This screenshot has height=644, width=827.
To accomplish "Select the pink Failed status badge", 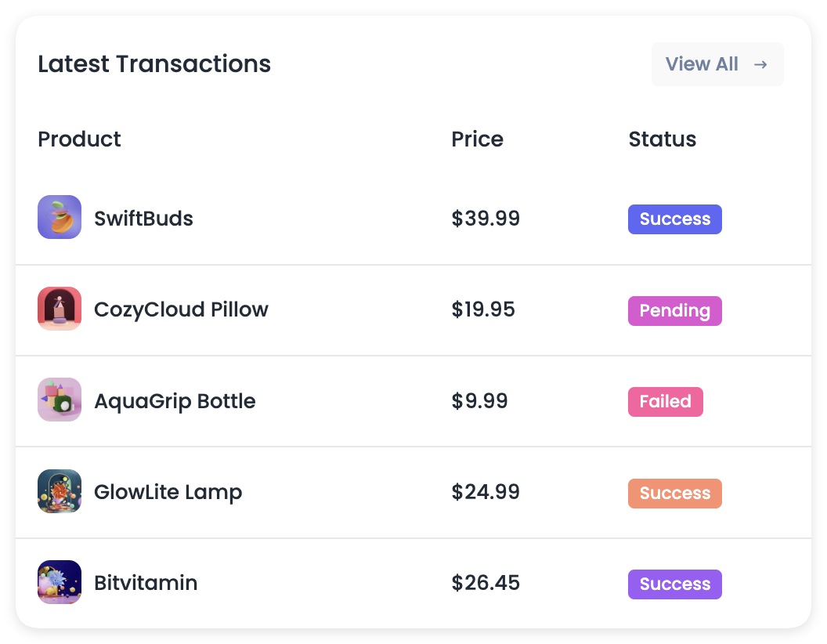I will pyautogui.click(x=665, y=401).
